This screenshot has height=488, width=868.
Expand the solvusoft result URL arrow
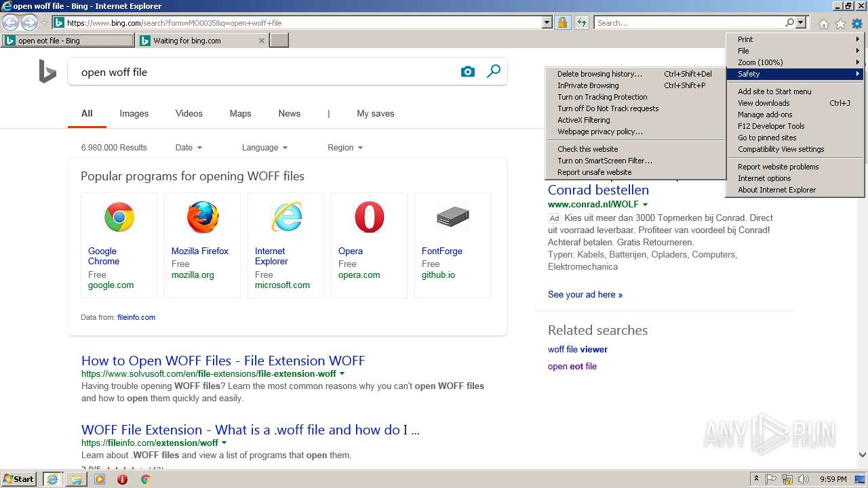point(342,374)
